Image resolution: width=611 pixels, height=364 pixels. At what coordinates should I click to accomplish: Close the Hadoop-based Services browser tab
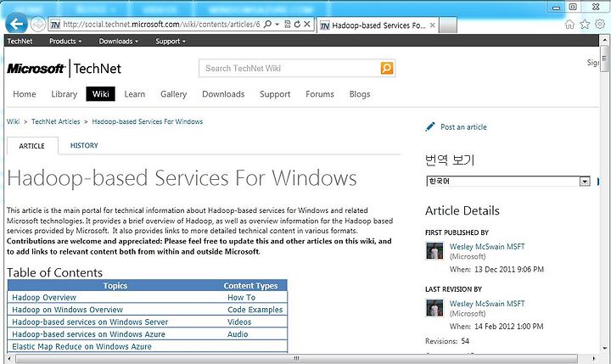point(432,25)
